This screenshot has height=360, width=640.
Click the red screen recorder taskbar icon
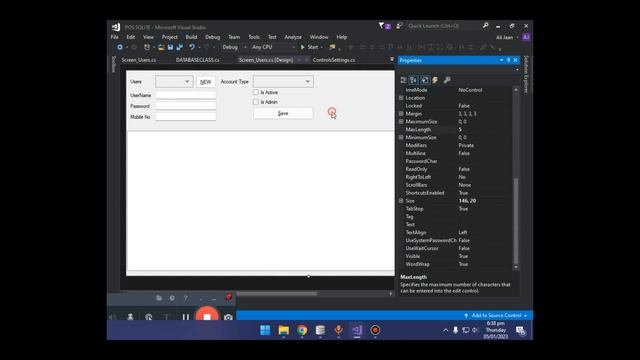[376, 330]
